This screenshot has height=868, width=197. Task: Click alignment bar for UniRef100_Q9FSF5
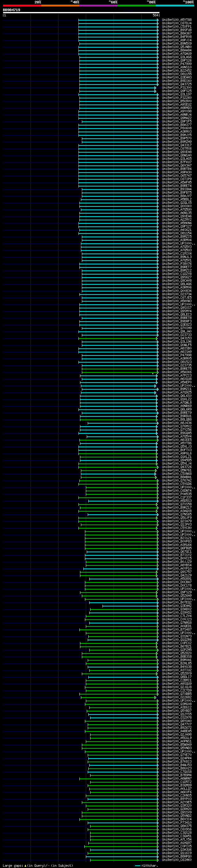pyautogui.click(x=120, y=121)
